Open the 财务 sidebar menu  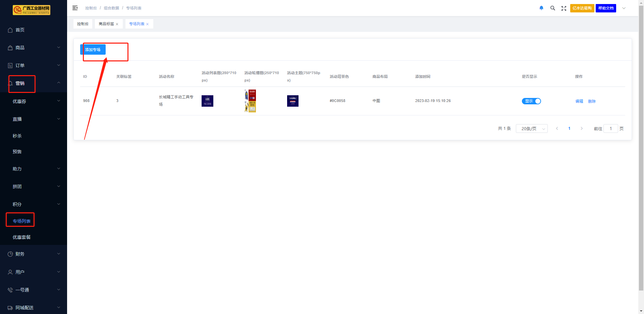(20, 254)
